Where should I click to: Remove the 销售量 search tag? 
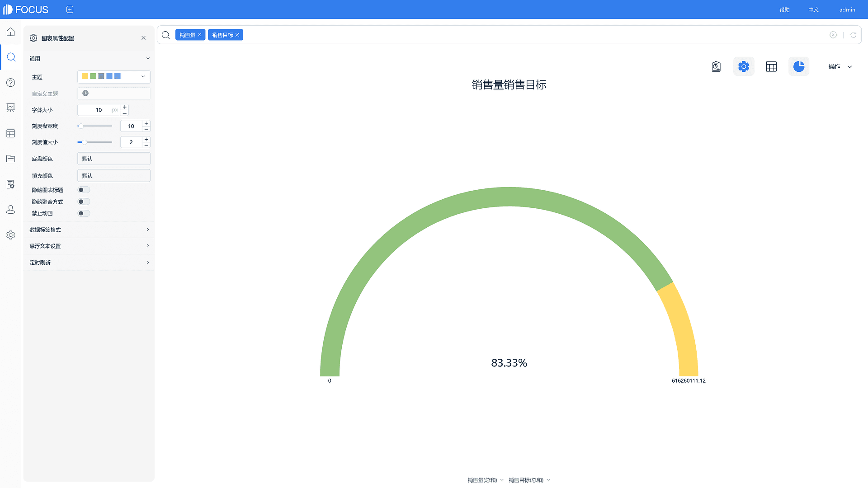[199, 35]
